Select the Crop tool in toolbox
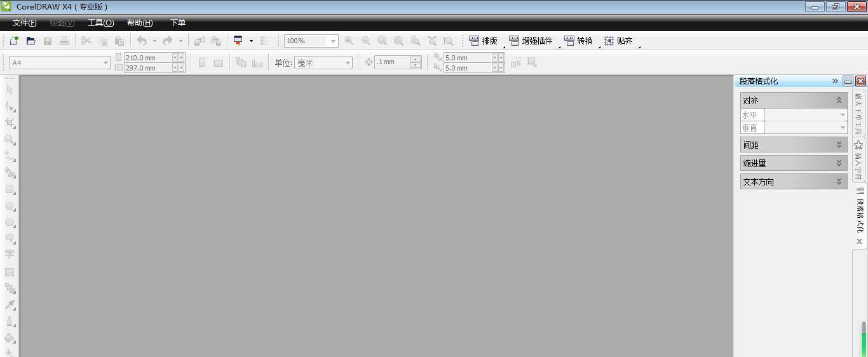Image resolution: width=868 pixels, height=357 pixels. click(10, 123)
